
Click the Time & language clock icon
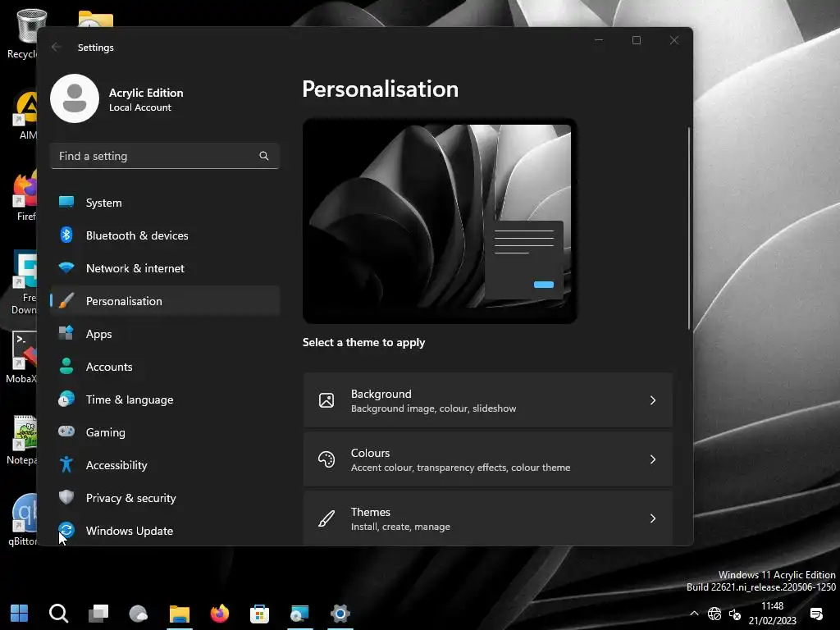tap(66, 399)
